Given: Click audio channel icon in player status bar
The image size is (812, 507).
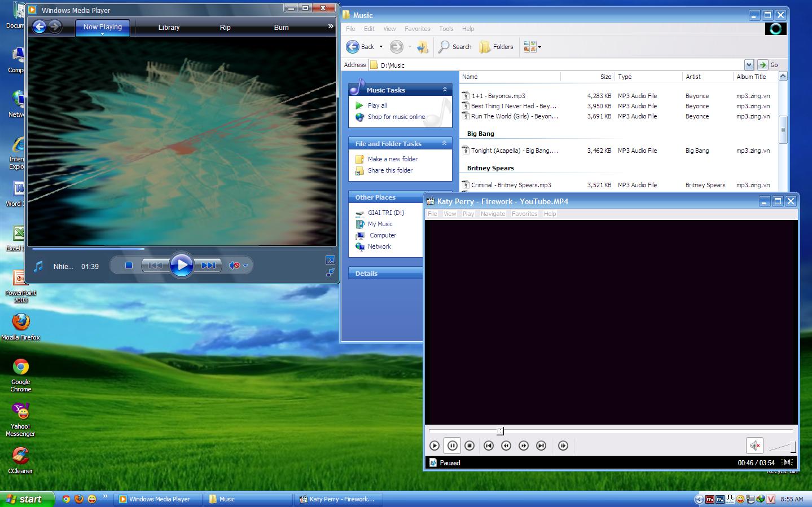Looking at the screenshot, I should pos(788,462).
